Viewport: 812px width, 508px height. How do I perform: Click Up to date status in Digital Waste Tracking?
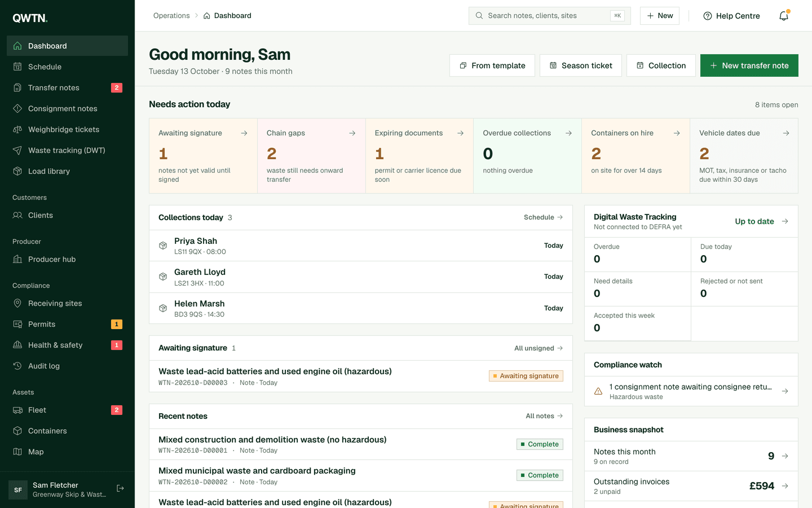pyautogui.click(x=754, y=221)
